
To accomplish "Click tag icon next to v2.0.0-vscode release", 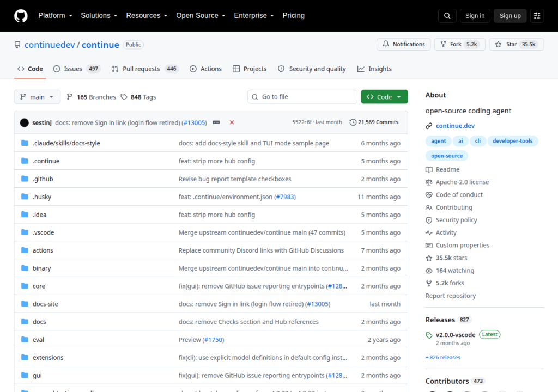I will (429, 335).
